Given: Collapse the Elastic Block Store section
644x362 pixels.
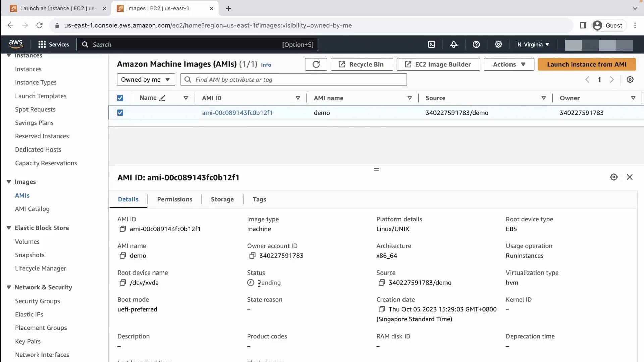Looking at the screenshot, I should (9, 228).
